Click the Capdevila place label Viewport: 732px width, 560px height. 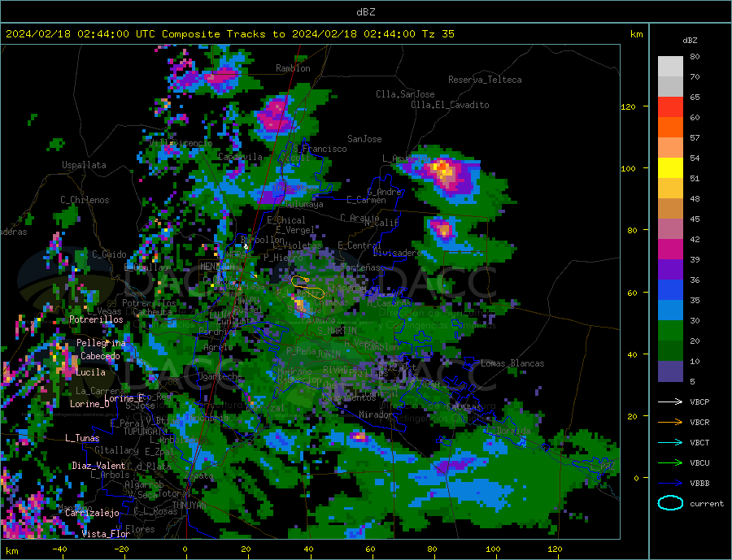[x=240, y=157]
